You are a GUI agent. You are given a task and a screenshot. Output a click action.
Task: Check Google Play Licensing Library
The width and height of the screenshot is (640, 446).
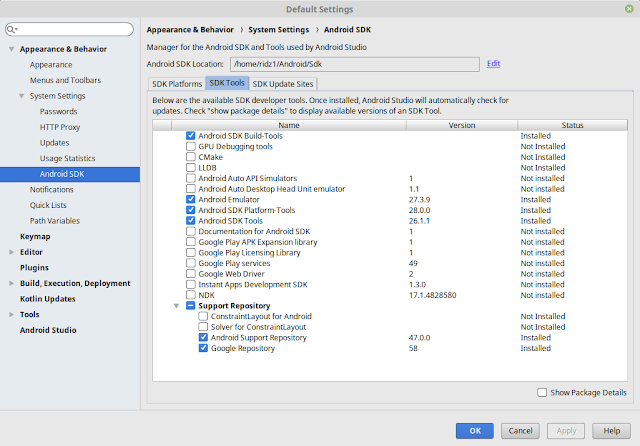coord(191,252)
